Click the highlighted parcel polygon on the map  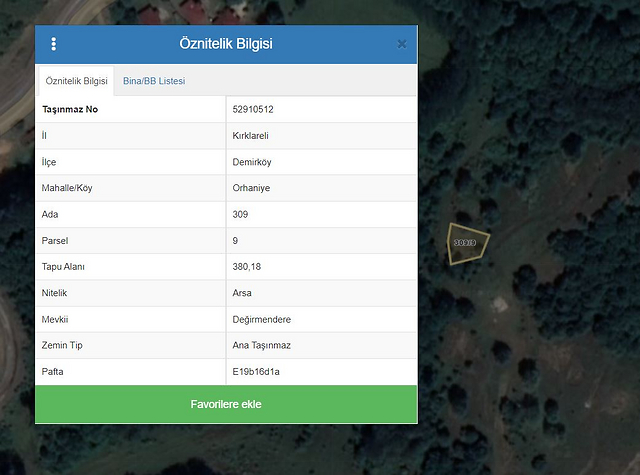tap(466, 243)
